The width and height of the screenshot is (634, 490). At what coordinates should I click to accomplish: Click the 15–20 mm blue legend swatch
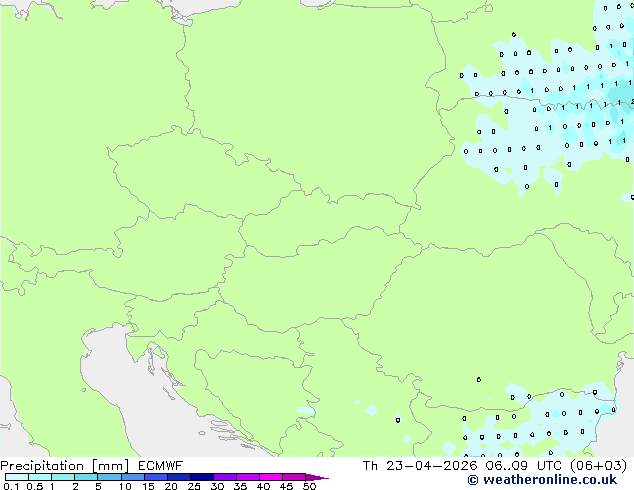click(x=156, y=477)
